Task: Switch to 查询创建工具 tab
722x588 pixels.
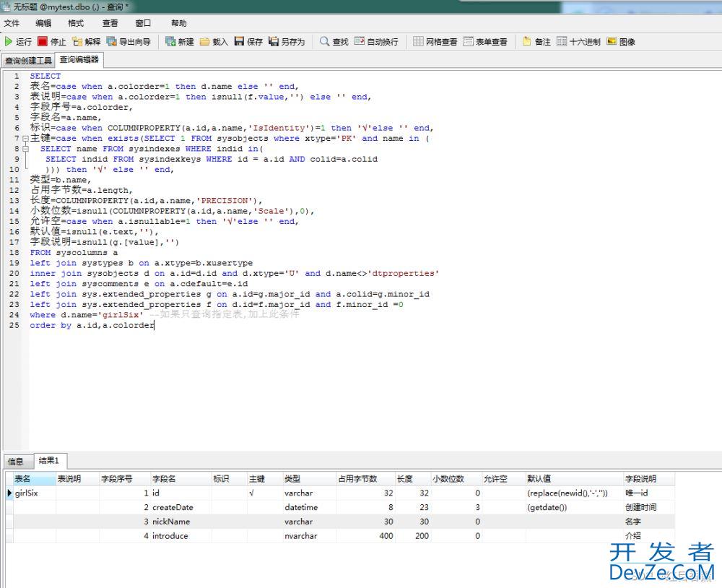Action: (28, 61)
